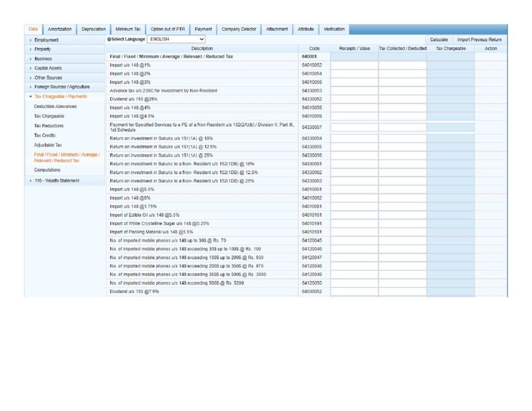Expand the Employment section in sidebar
Viewport: 532px width, 411px height.
(46, 40)
